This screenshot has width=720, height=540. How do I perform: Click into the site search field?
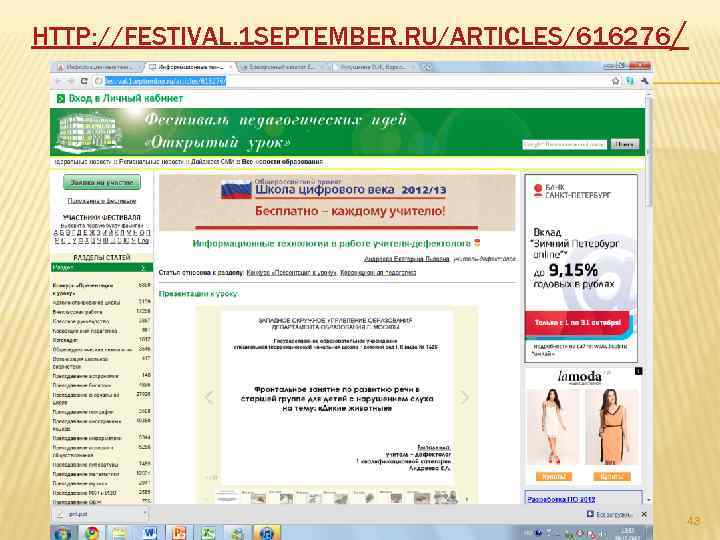564,144
